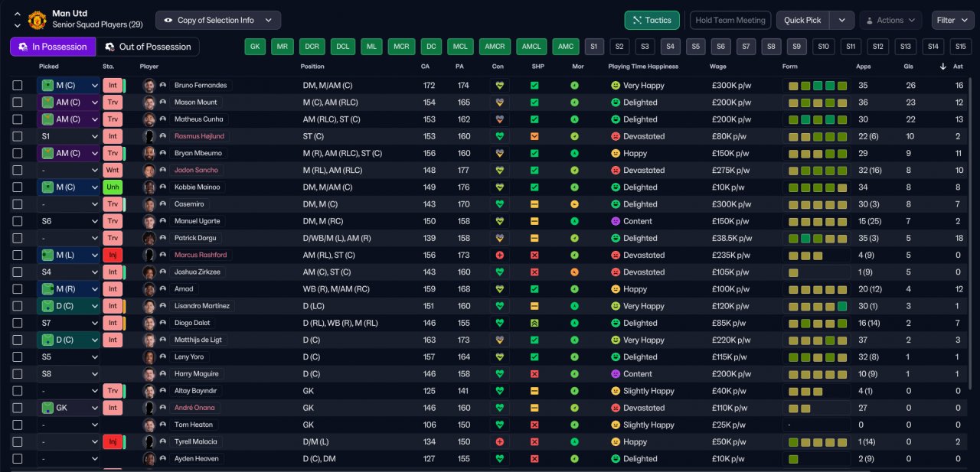Tick the checkbox for Marcus Rashford
This screenshot has width=980, height=472.
click(18, 255)
